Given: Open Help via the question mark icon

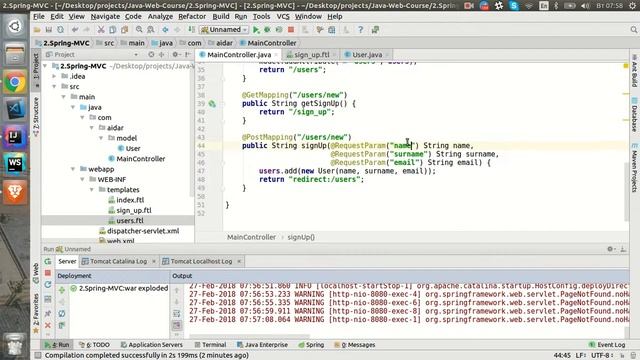Looking at the screenshot, I should point(360,30).
